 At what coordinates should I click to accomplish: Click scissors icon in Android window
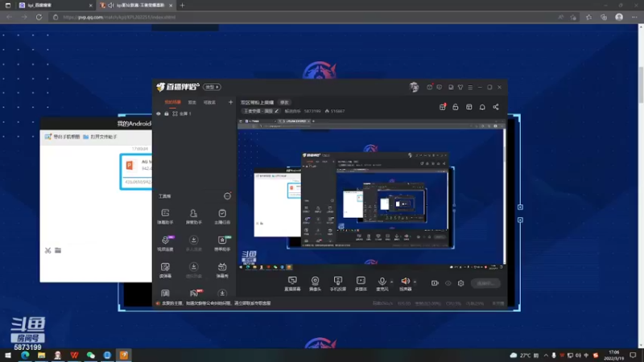click(x=48, y=250)
